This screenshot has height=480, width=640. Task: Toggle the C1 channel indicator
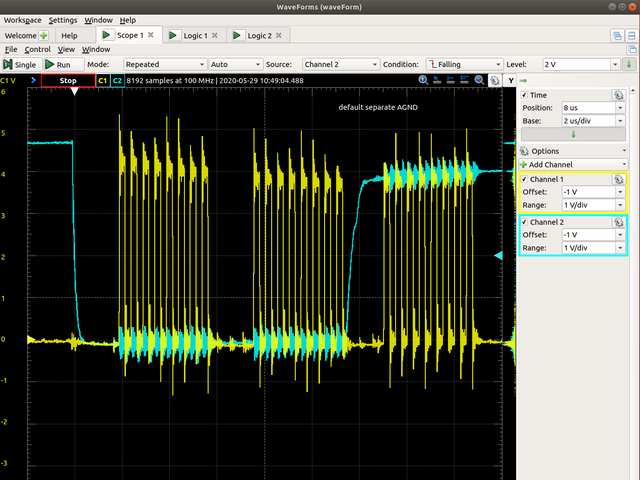[102, 80]
